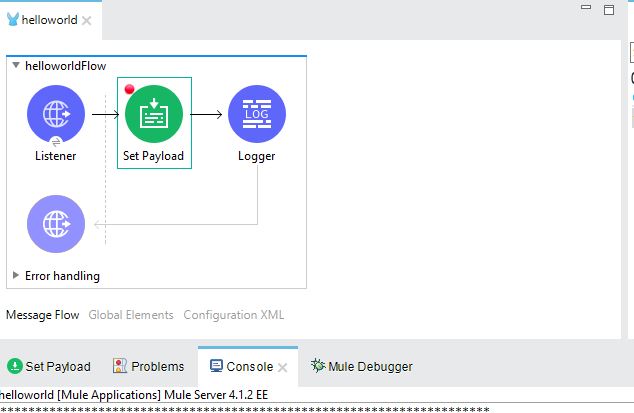Select the Set Payload component icon
634x413 pixels.
[x=154, y=114]
